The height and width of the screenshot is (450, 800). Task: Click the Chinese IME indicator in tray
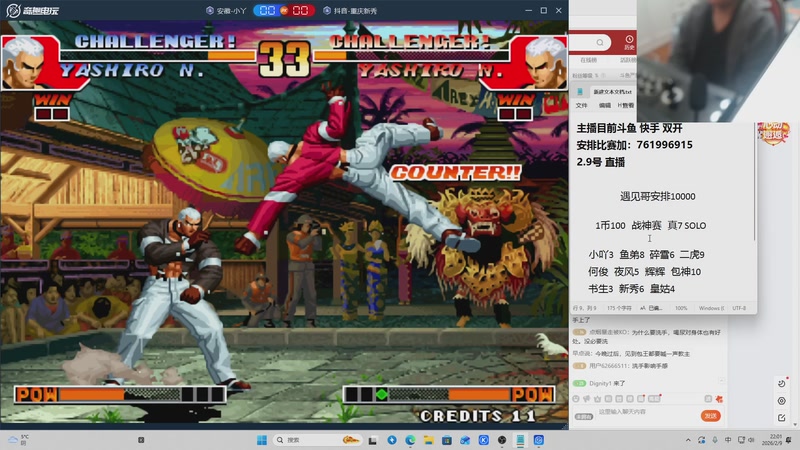click(x=728, y=440)
